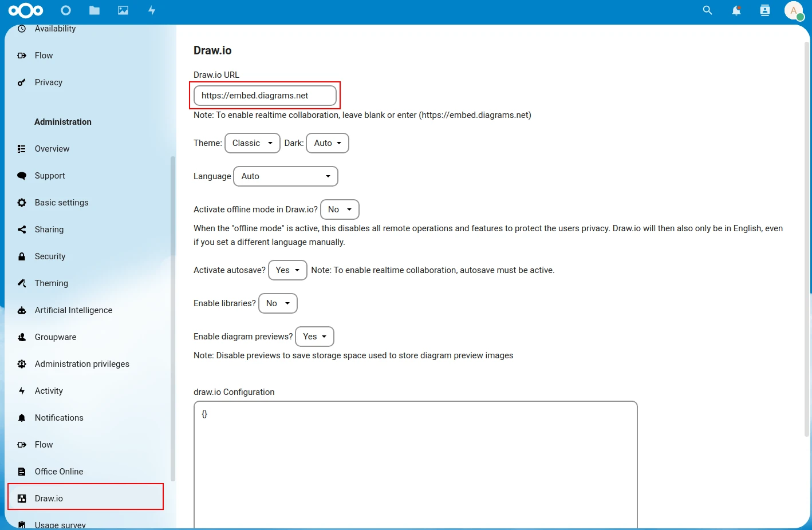Open the contacts menu icon
Image resolution: width=812 pixels, height=530 pixels.
pyautogui.click(x=765, y=10)
